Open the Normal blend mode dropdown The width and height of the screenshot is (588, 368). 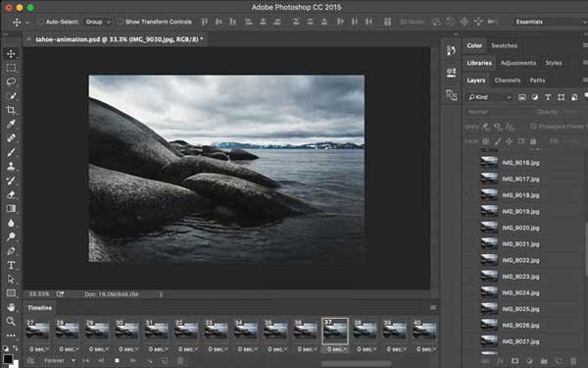(x=499, y=112)
